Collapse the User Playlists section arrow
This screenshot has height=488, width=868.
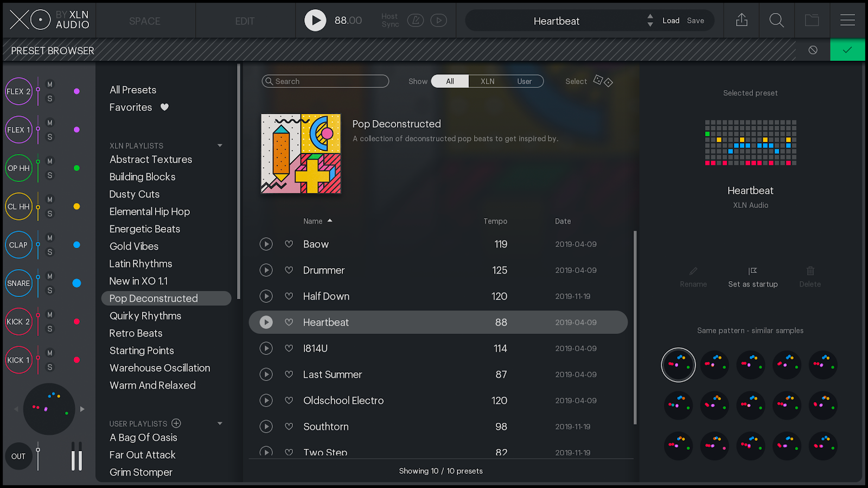[220, 423]
